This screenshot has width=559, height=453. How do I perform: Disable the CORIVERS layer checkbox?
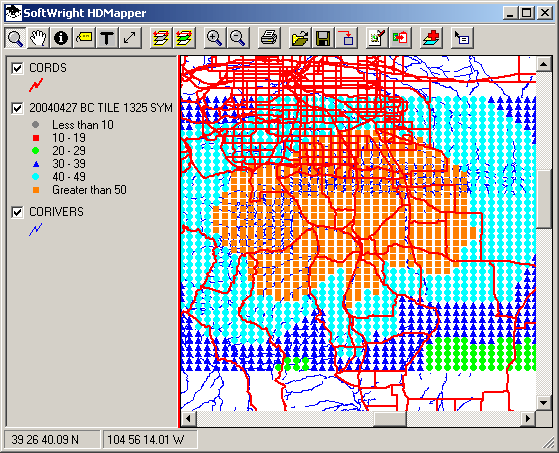point(17,212)
